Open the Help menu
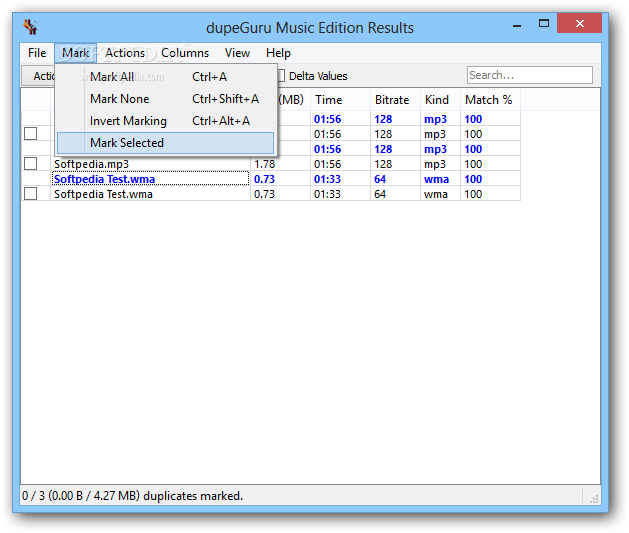 pos(278,53)
